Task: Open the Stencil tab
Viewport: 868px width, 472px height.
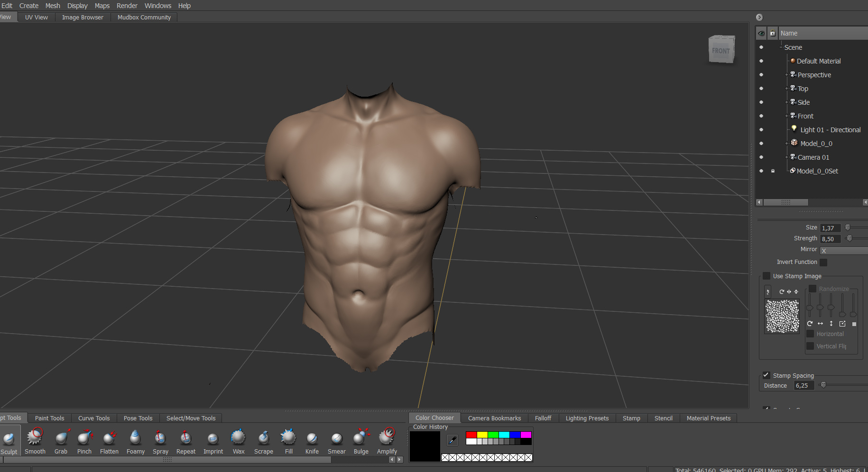Action: pyautogui.click(x=664, y=418)
